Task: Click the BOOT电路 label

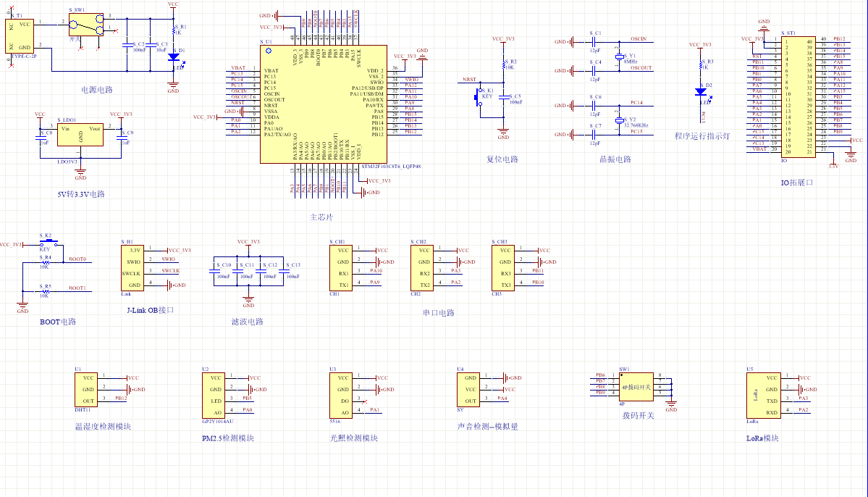Action: pyautogui.click(x=58, y=322)
